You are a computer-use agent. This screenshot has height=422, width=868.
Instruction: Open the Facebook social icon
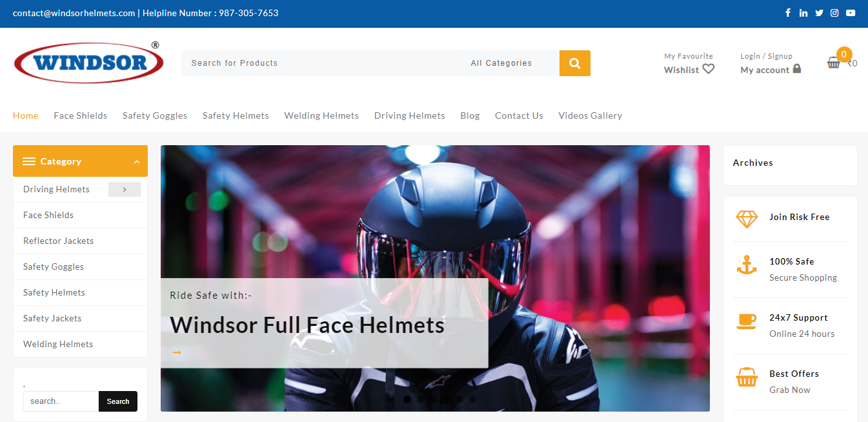coord(788,13)
